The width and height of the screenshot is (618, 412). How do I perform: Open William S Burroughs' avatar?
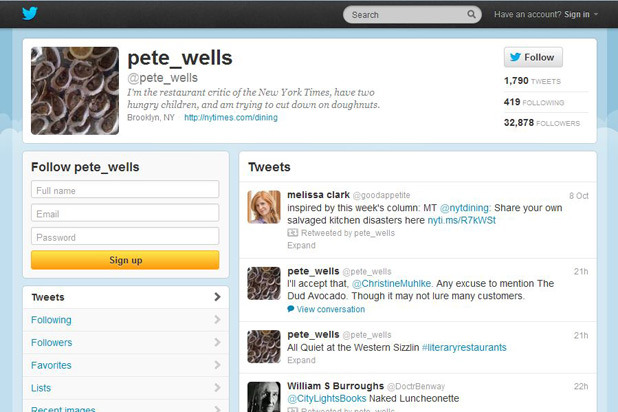(x=264, y=397)
